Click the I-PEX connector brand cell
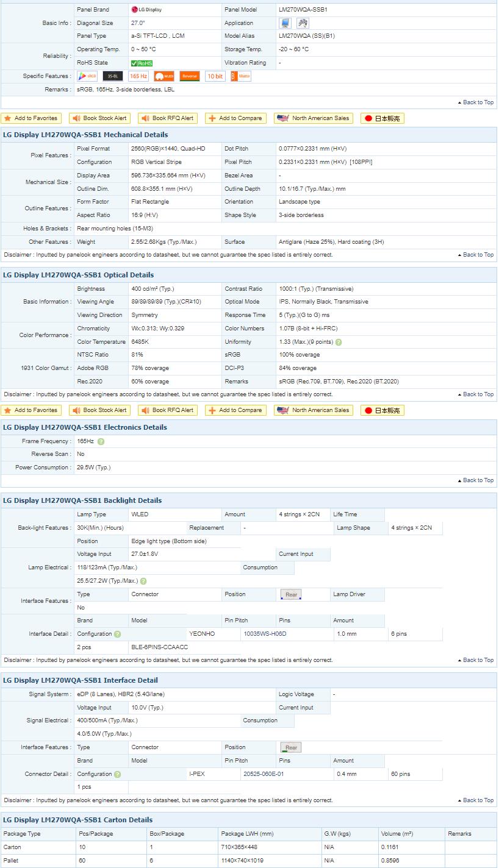499x868 pixels. click(x=197, y=774)
